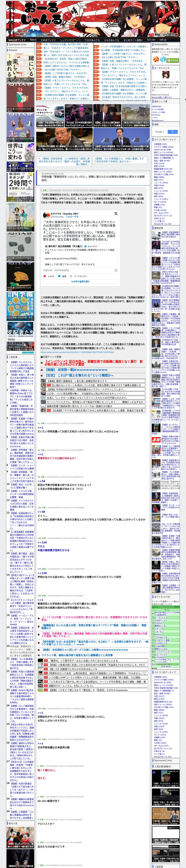The image size is (186, 868).
Task: Open the article title 学術会議「軍事研究をつぶしたいだけ」
Action: [93, 178]
